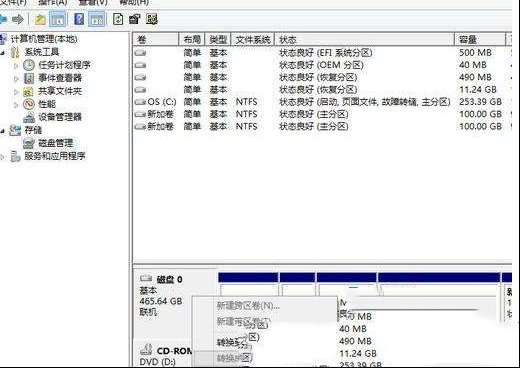Toggle the show/hide console tree icon

[x=58, y=19]
